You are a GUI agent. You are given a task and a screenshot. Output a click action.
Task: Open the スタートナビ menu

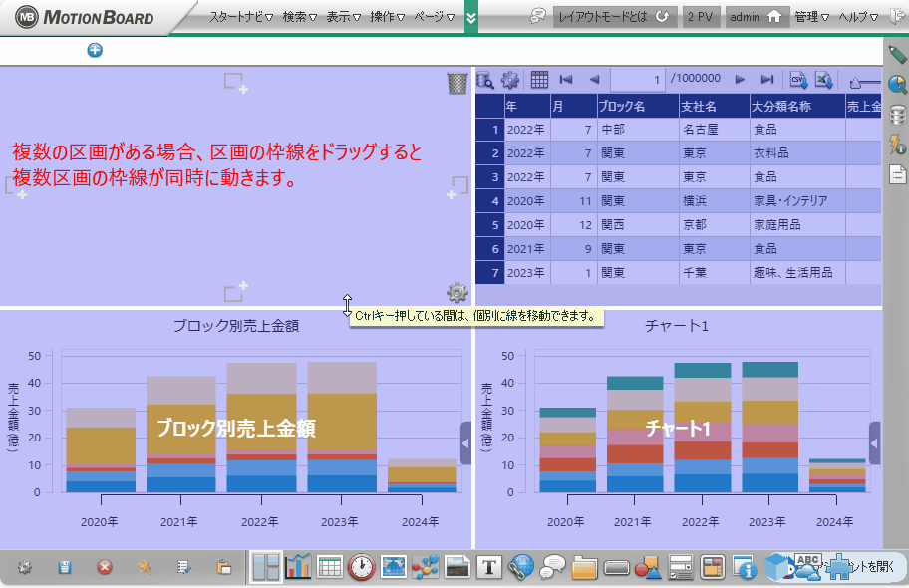tap(241, 17)
